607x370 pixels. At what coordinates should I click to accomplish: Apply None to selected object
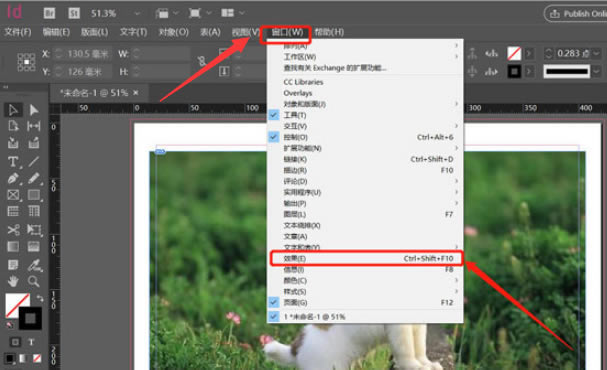[37, 358]
